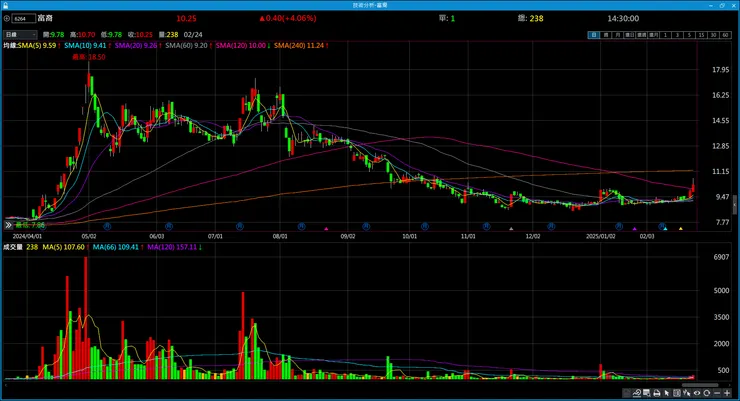The height and width of the screenshot is (401, 740).
Task: Click the price change +0.40(+4.06%) text
Action: coord(287,18)
